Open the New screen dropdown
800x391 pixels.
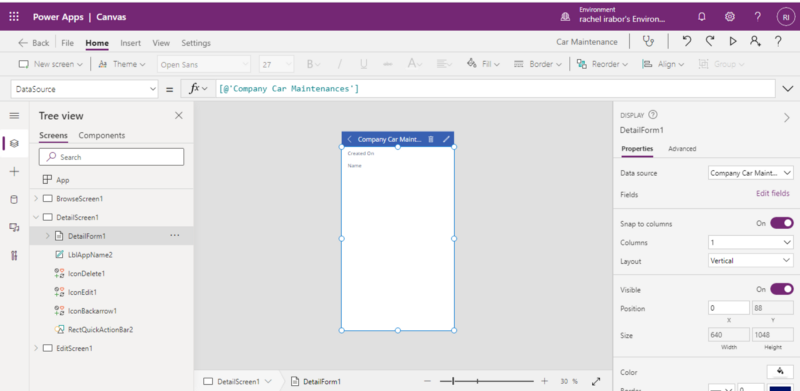pyautogui.click(x=51, y=64)
